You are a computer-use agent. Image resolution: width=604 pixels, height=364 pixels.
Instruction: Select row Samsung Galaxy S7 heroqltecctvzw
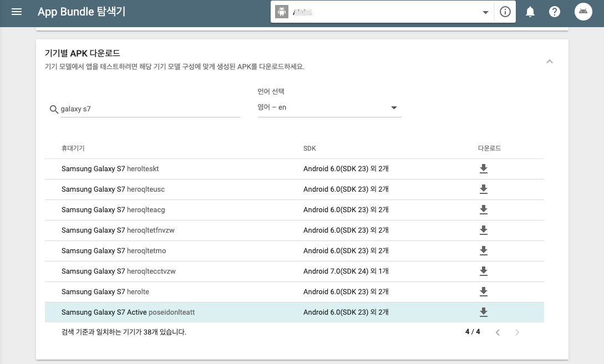coord(295,271)
